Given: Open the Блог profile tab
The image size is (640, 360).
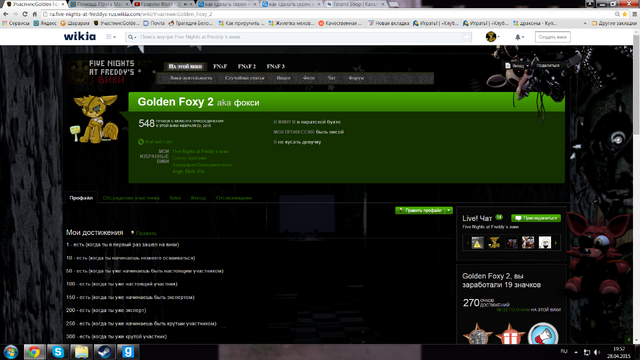Looking at the screenshot, I should (x=175, y=198).
